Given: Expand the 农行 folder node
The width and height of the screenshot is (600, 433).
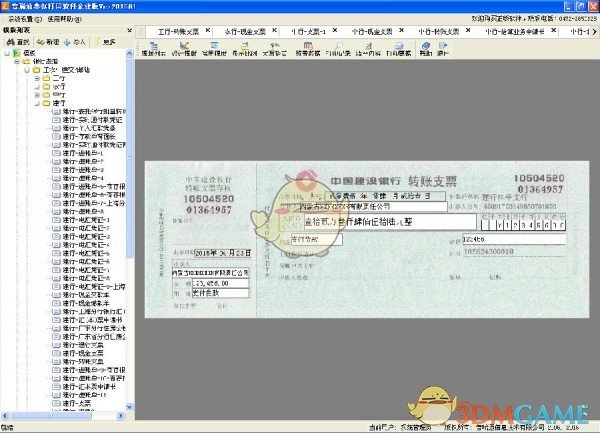Looking at the screenshot, I should click(x=37, y=86).
